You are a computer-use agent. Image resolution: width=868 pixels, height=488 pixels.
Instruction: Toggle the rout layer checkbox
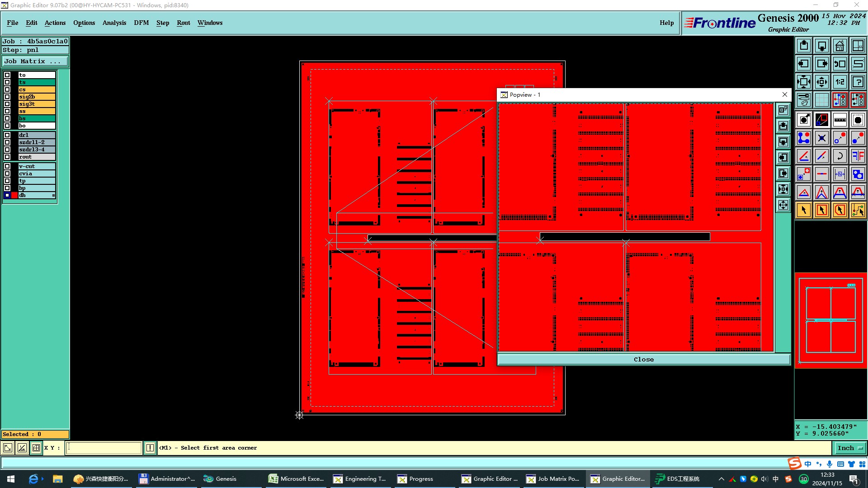7,157
